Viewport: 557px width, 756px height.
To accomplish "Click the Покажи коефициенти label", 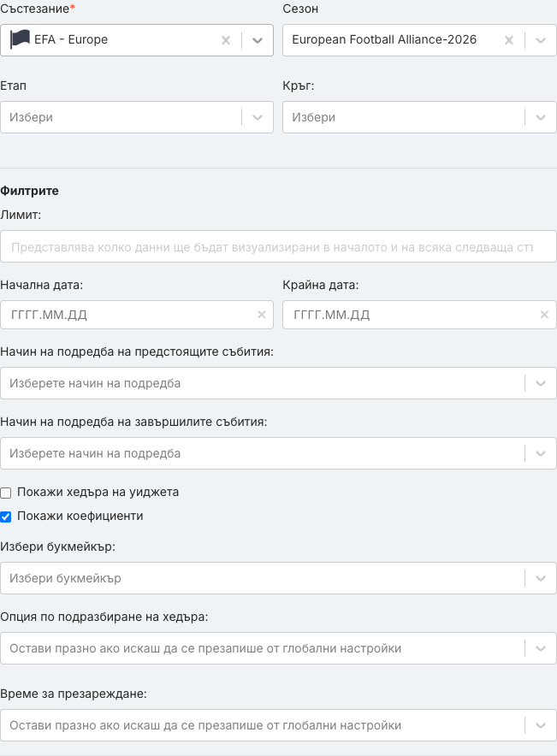I will click(80, 516).
